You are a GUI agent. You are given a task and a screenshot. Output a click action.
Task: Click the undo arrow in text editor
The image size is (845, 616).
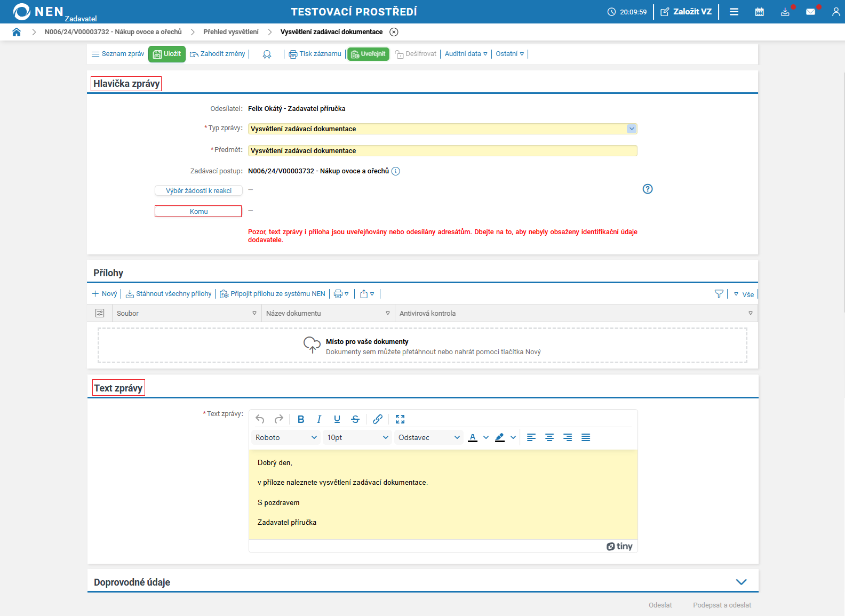tap(260, 419)
